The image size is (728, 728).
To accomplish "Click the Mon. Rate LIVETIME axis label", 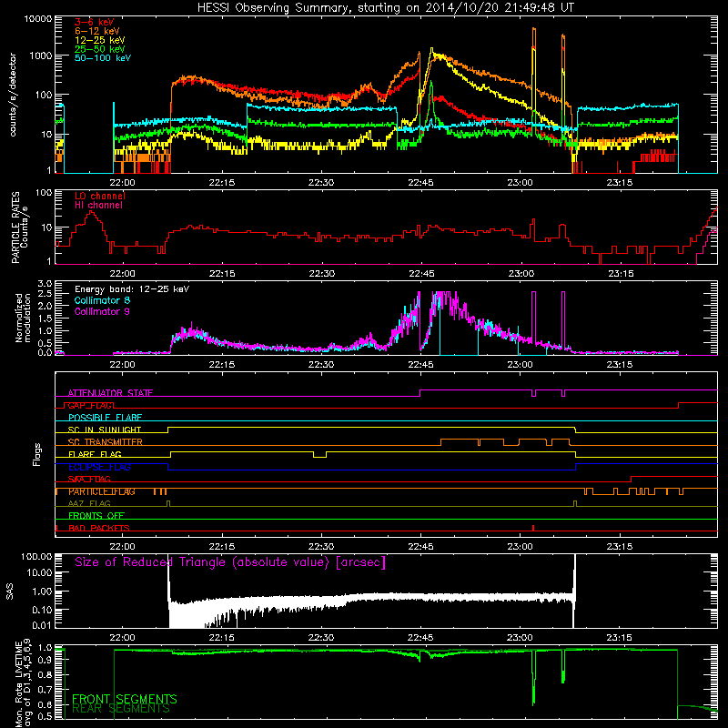I will click(x=18, y=684).
